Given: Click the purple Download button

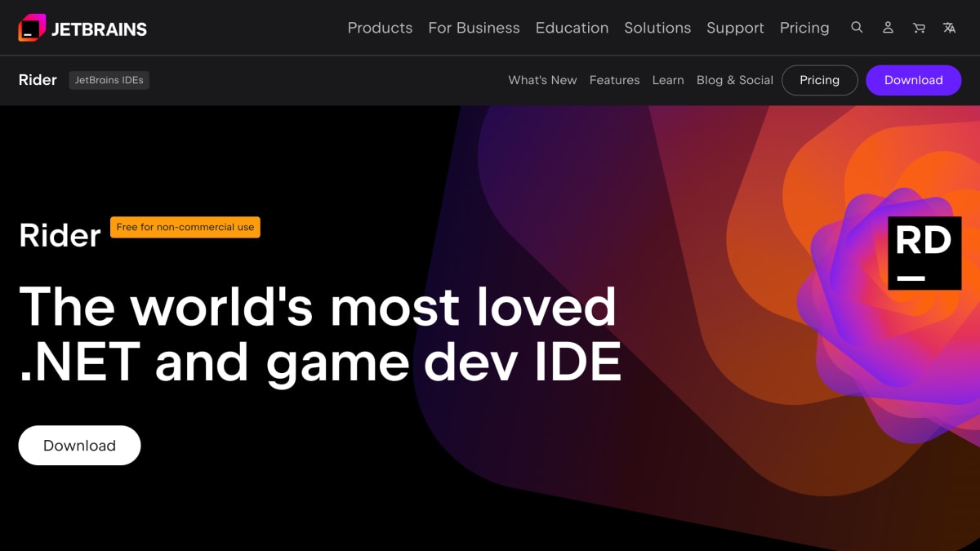Looking at the screenshot, I should [x=913, y=80].
